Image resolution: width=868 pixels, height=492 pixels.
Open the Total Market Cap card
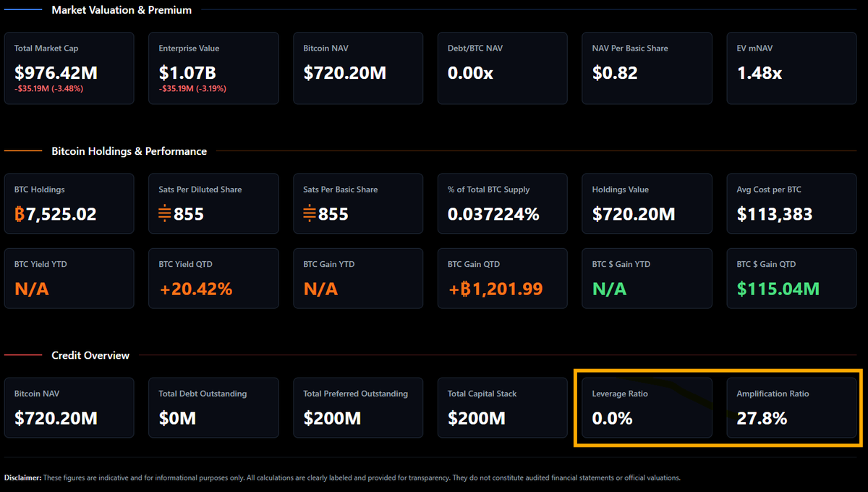coord(69,68)
